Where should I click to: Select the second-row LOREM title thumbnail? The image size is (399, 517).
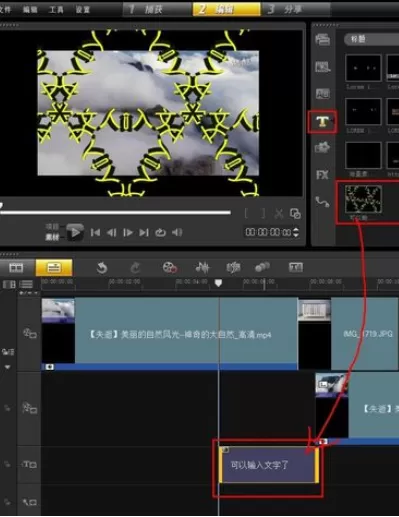pos(363,112)
